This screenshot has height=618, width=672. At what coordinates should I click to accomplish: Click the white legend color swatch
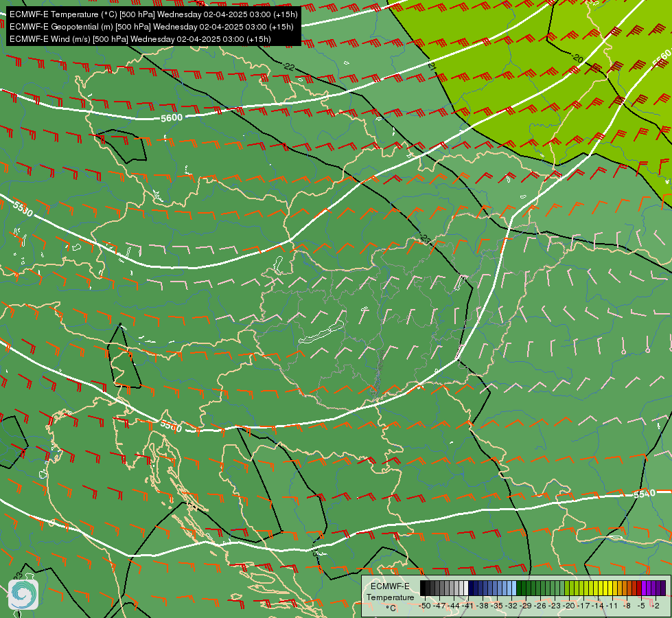pos(466,588)
